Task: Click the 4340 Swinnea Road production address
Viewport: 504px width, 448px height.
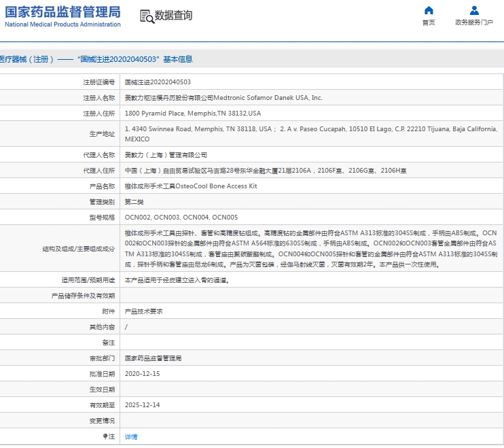Action: click(x=311, y=134)
